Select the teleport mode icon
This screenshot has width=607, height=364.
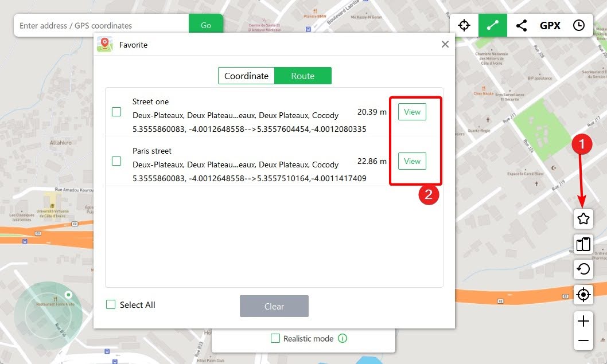tap(464, 25)
